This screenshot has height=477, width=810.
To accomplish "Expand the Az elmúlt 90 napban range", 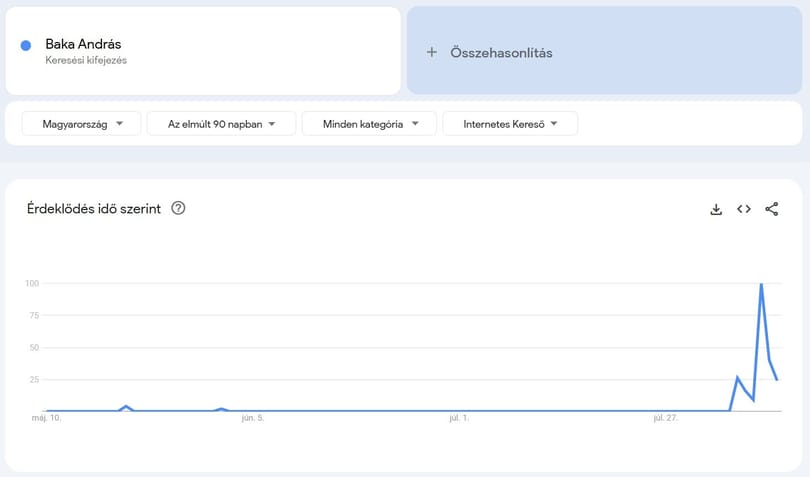I will [x=221, y=124].
